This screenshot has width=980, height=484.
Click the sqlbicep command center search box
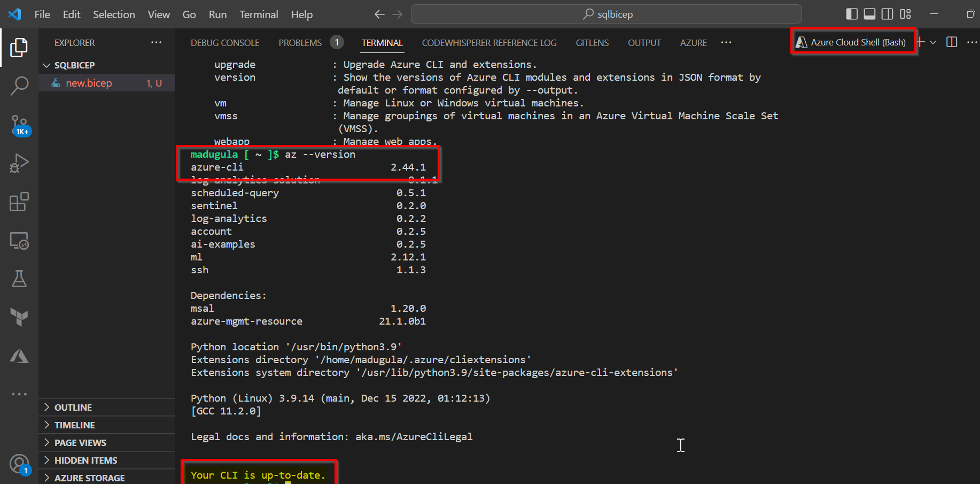point(606,14)
